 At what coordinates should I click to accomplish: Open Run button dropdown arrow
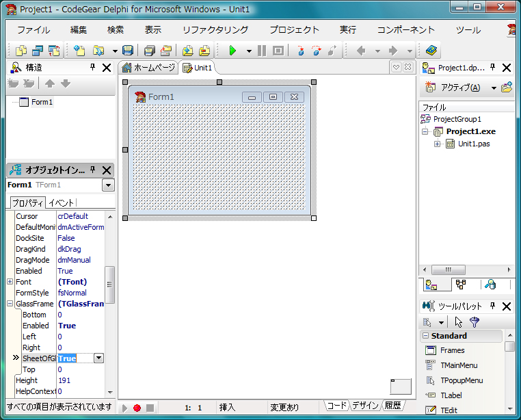[x=249, y=51]
